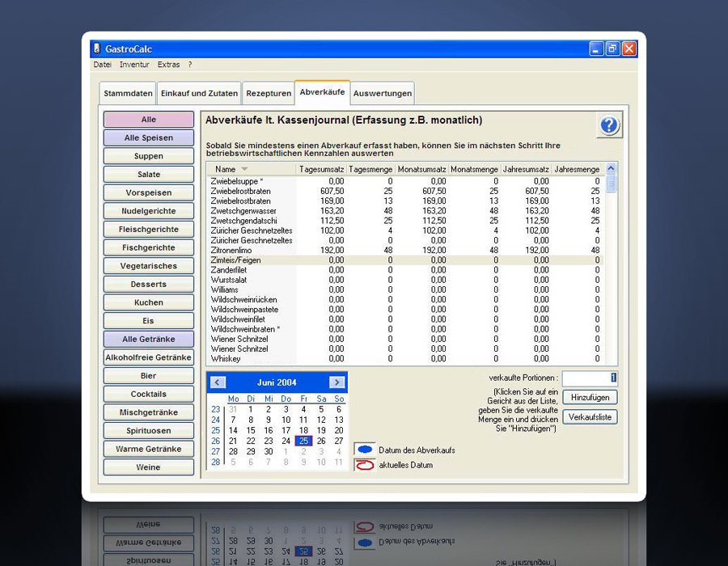Click the Name column sort arrow
Screen dimensions: 728x566
(x=244, y=169)
